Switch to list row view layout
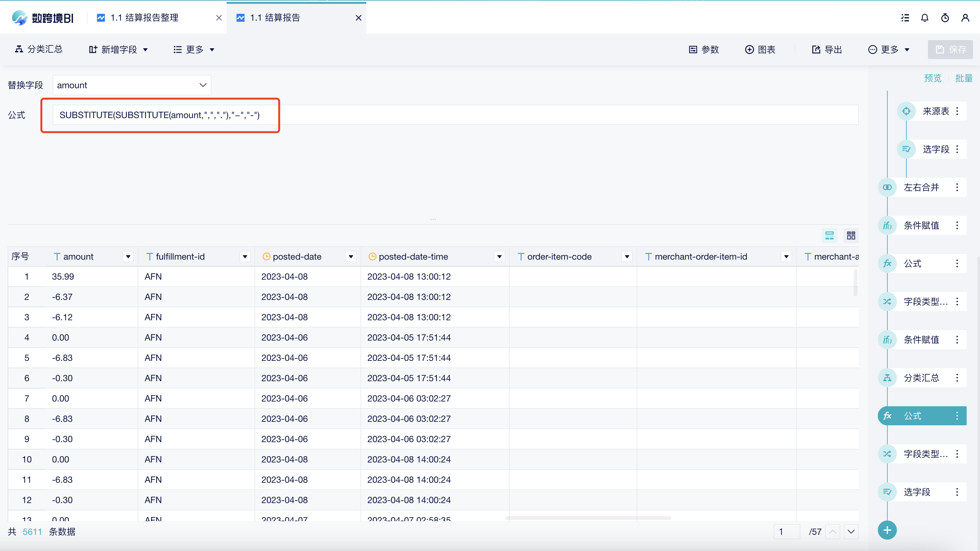980x551 pixels. point(829,236)
